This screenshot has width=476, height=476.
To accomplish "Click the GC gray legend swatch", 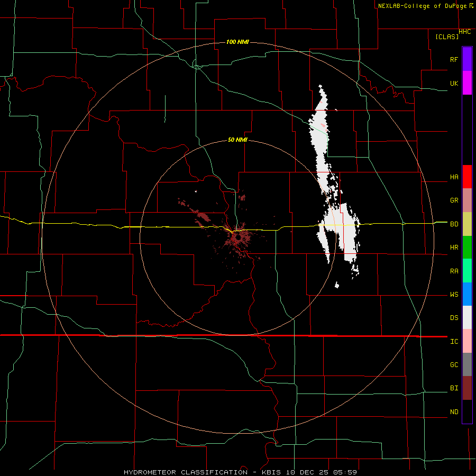I will coord(467,364).
